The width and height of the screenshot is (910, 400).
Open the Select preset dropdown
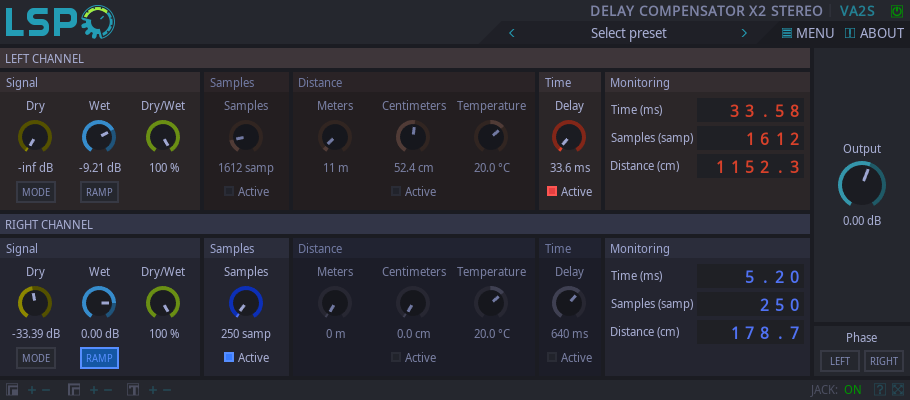pos(628,33)
